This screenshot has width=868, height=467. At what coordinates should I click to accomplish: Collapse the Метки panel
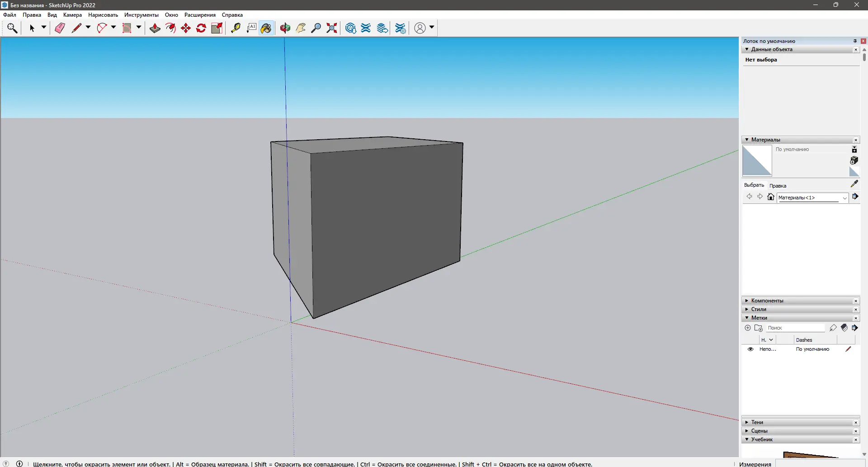click(747, 318)
